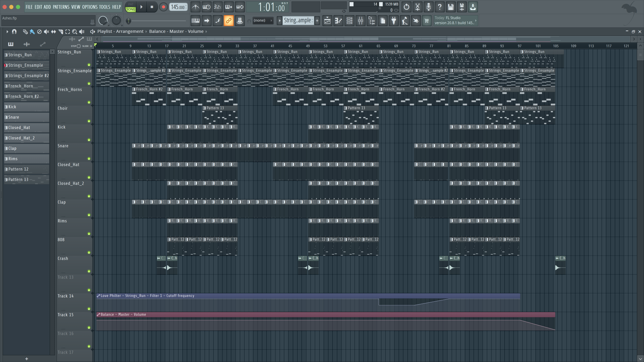Screen dimensions: 644x362
Task: Toggle loop recording button
Action: point(240,7)
